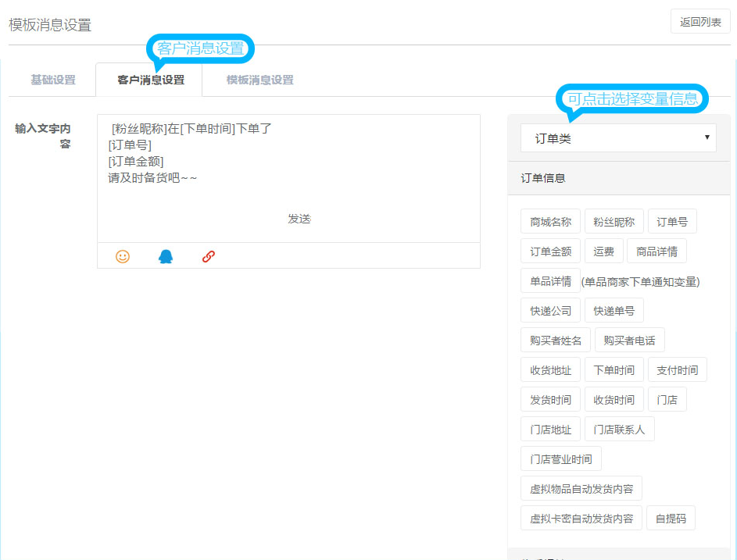Click the 模板消息设置 page title
Image resolution: width=737 pixels, height=560 pixels.
50,25
